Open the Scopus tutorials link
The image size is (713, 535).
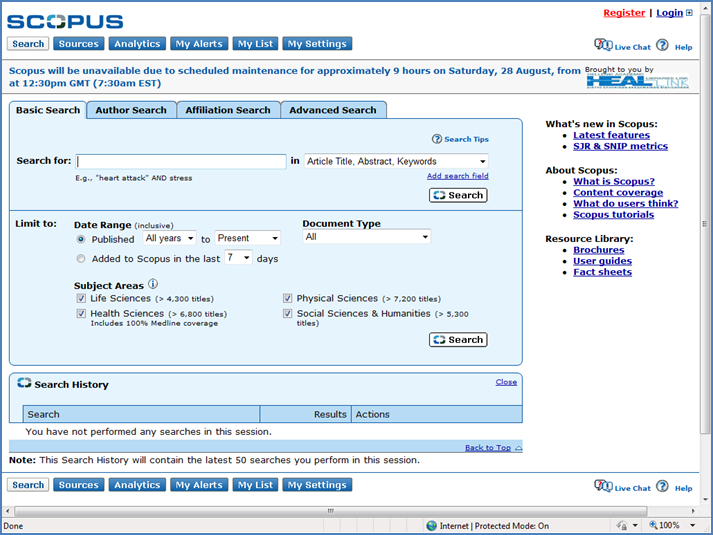[613, 215]
